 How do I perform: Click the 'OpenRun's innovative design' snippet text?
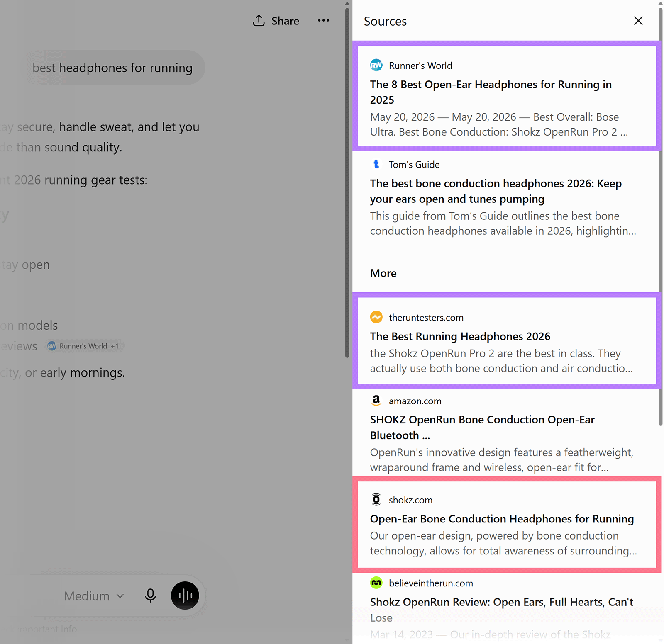(x=502, y=460)
